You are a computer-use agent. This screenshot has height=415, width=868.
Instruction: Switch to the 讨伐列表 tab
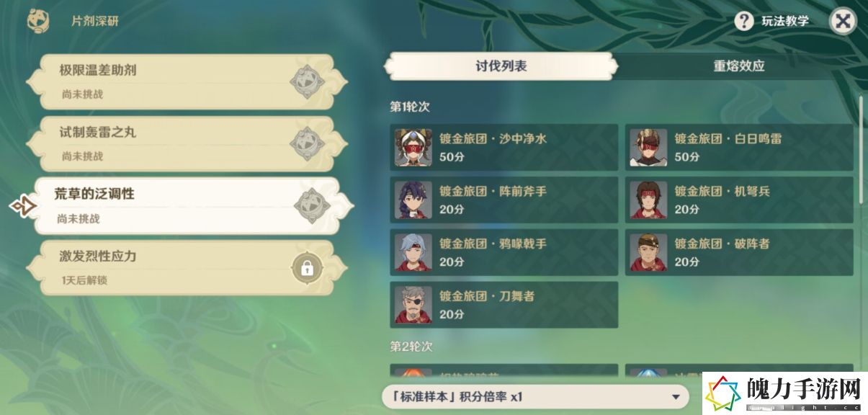501,66
